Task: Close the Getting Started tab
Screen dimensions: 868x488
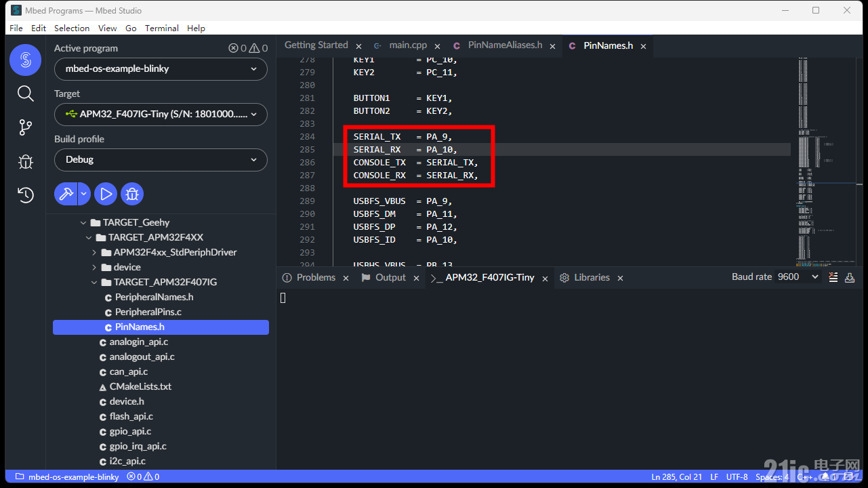Action: [358, 46]
